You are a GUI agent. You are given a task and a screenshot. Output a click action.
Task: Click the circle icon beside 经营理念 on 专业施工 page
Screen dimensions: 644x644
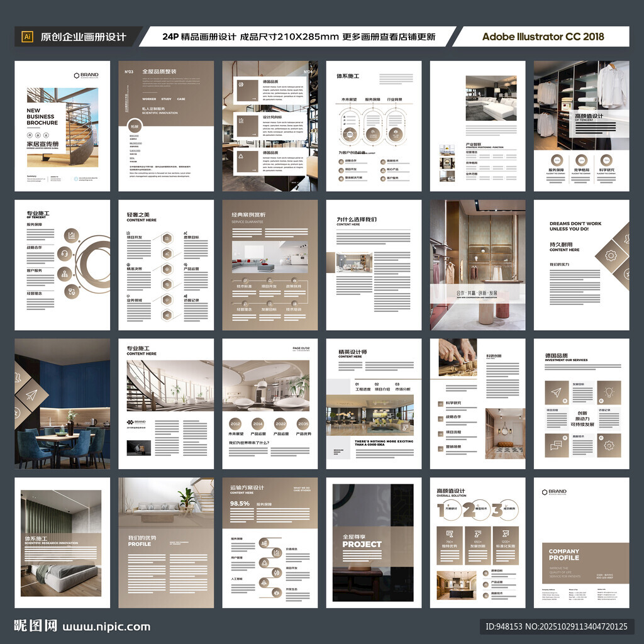pos(72,292)
